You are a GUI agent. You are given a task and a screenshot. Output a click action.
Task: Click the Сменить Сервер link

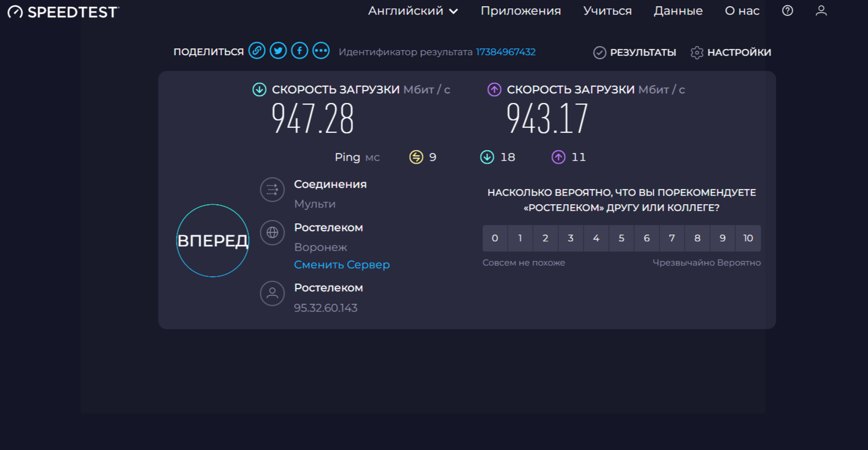(342, 265)
